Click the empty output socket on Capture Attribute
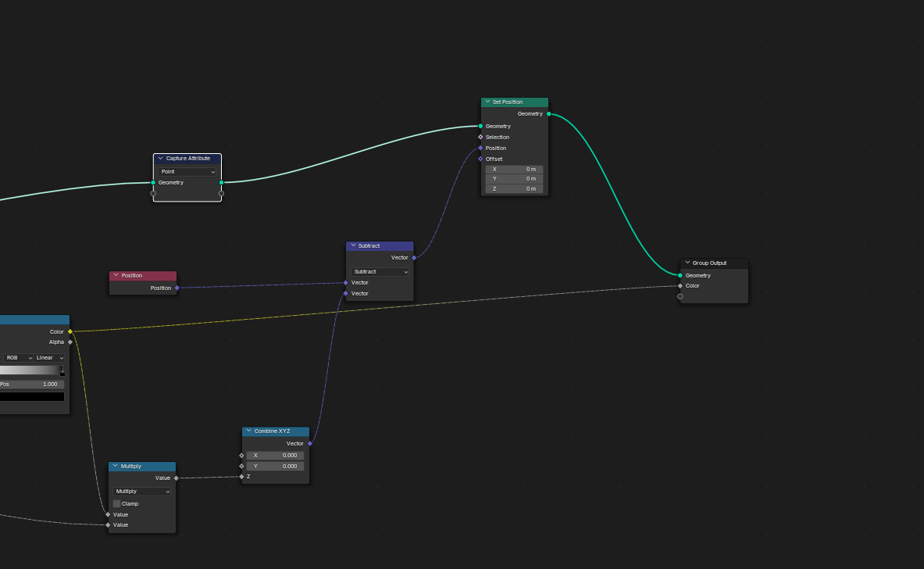This screenshot has height=569, width=924. pos(222,193)
